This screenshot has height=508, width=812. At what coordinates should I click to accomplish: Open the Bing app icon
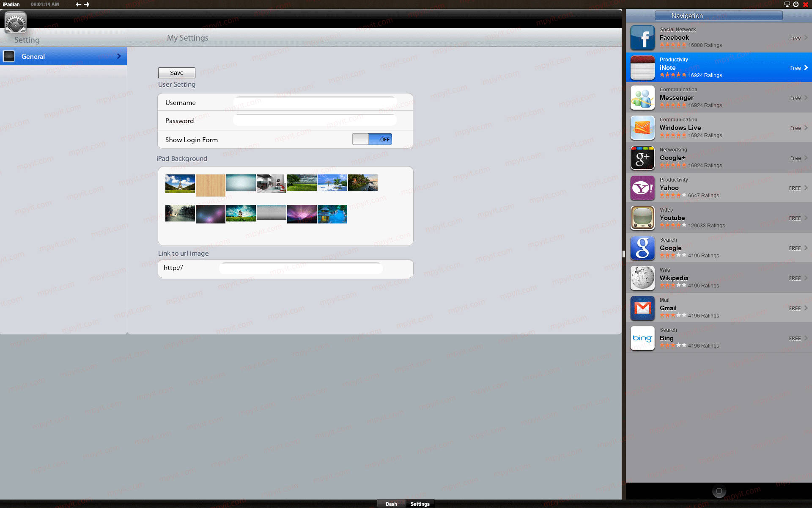click(x=642, y=338)
